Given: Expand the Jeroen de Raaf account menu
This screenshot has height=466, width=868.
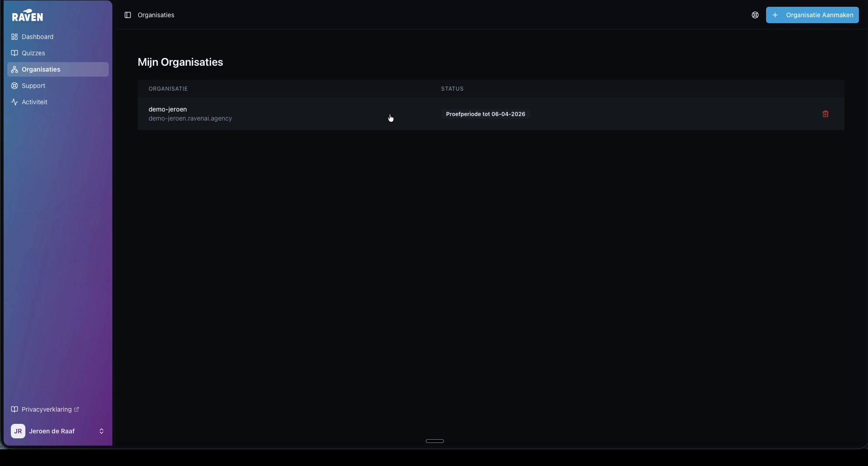Looking at the screenshot, I should [52, 431].
